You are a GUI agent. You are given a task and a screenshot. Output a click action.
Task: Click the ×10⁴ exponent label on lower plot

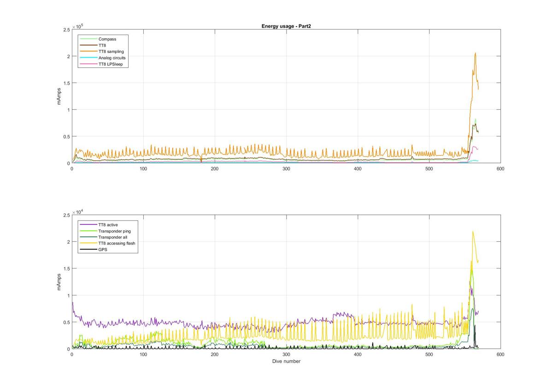(78, 212)
